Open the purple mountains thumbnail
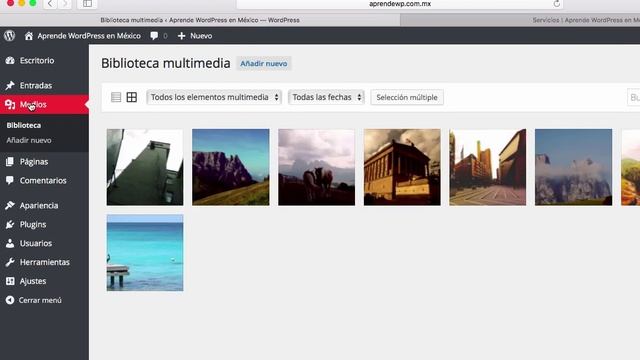The height and width of the screenshot is (360, 640). click(x=231, y=167)
